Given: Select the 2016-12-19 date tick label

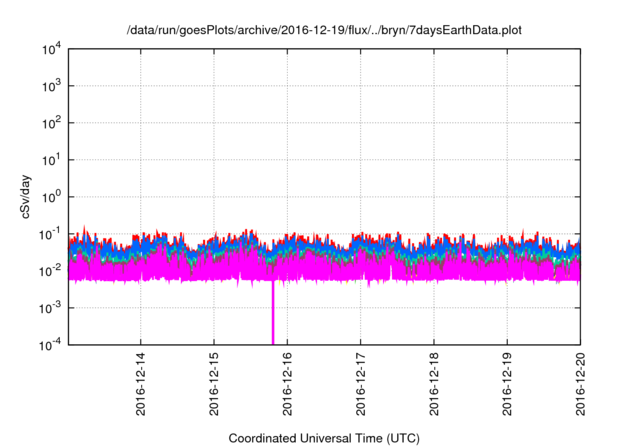Looking at the screenshot, I should (x=507, y=384).
